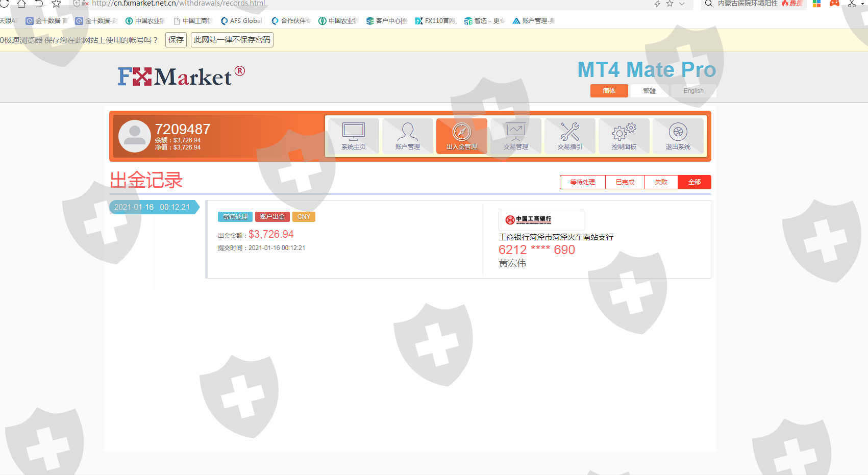This screenshot has width=868, height=475.
Task: Show 失败 failed records
Action: (x=661, y=182)
